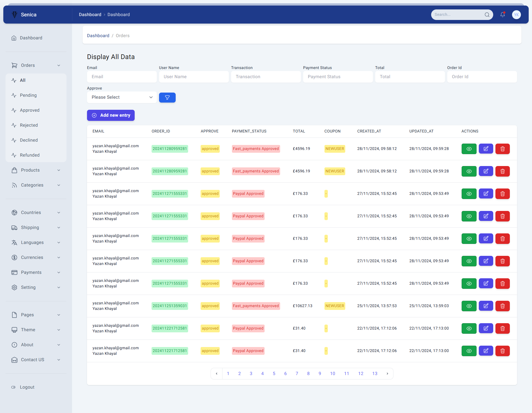Click the User Name filter input

click(x=194, y=77)
